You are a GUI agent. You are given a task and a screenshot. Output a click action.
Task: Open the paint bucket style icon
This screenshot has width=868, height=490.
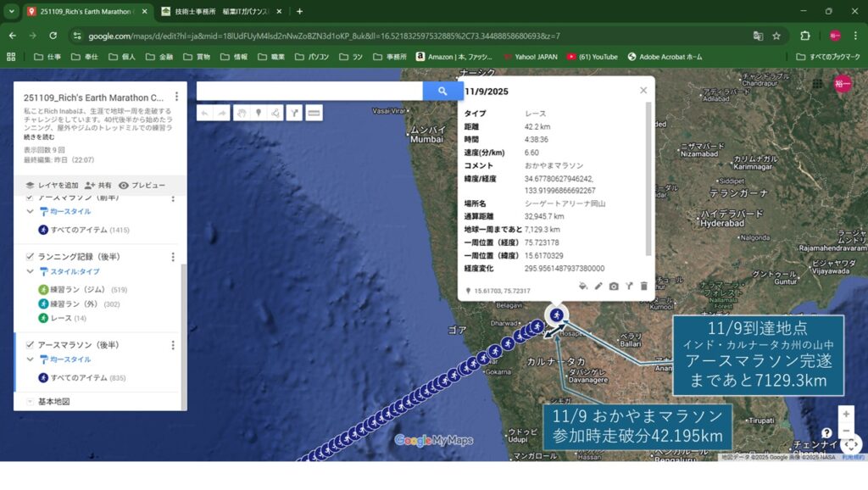583,287
